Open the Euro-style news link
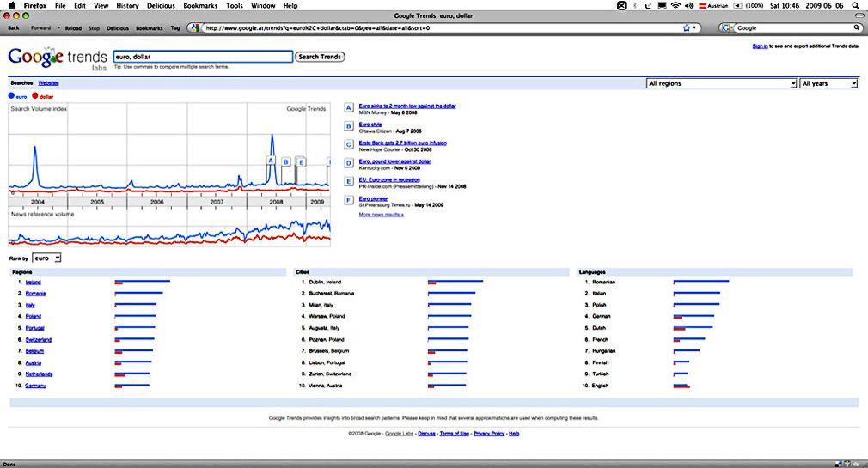This screenshot has width=868, height=468. [370, 125]
